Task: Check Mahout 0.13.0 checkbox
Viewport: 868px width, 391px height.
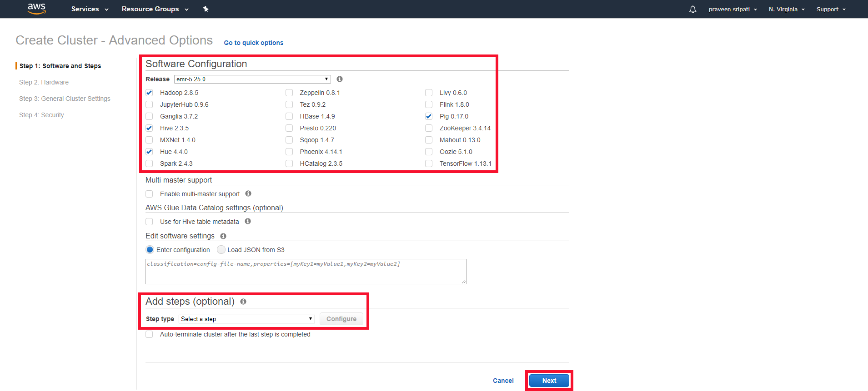Action: 429,140
